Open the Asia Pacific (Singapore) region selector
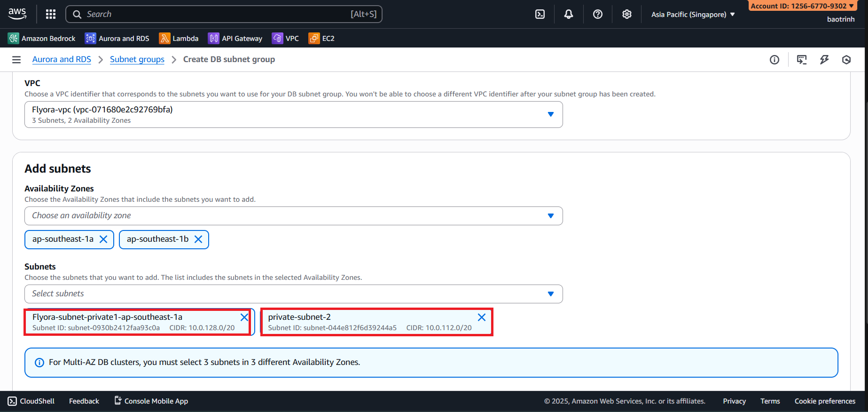 tap(693, 15)
